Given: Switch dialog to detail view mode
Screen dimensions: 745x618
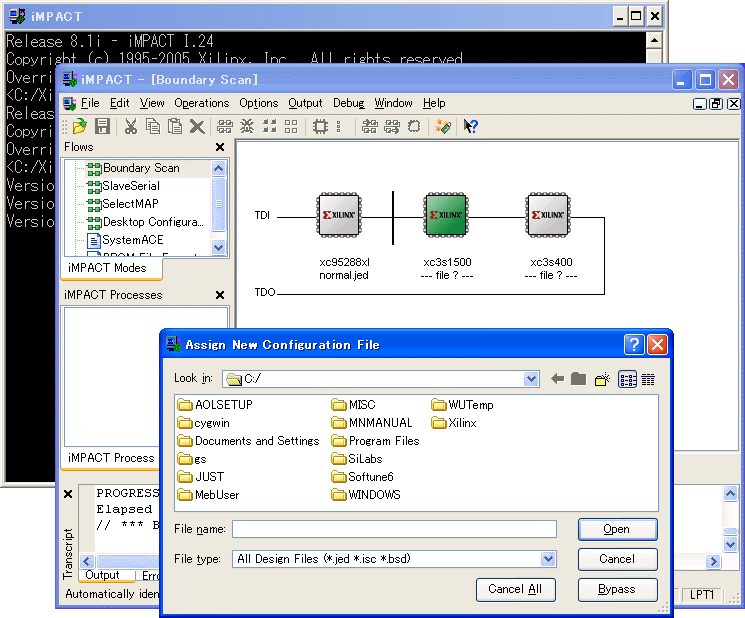Looking at the screenshot, I should pos(648,379).
